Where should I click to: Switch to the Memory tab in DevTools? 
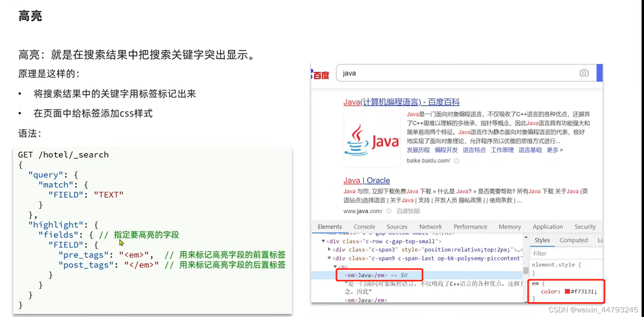click(510, 227)
